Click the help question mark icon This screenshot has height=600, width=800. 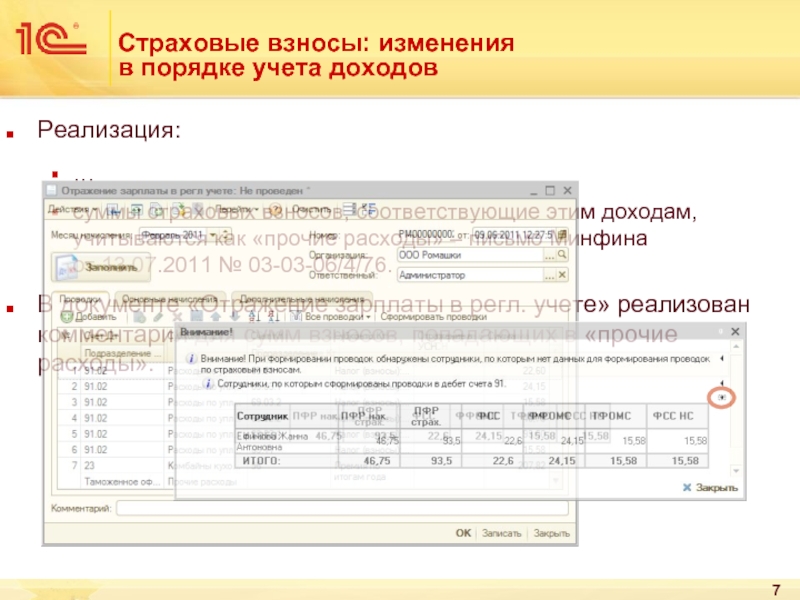(x=276, y=210)
